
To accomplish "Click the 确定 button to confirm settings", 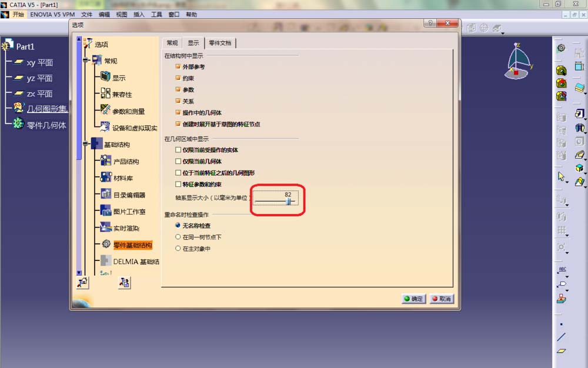I will tap(413, 299).
